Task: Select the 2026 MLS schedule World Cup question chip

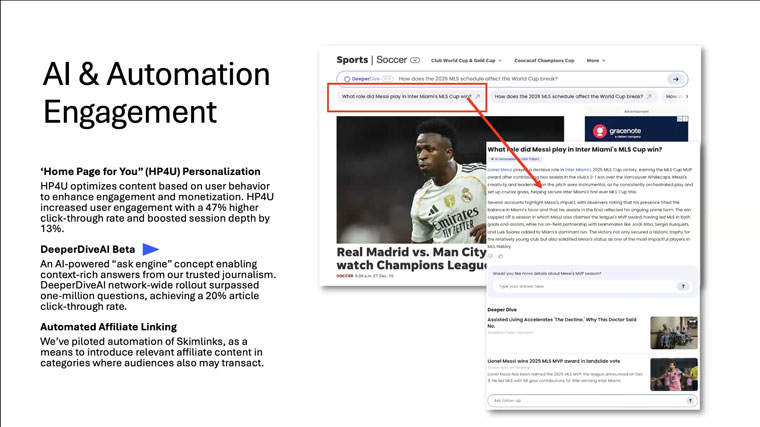Action: point(573,96)
